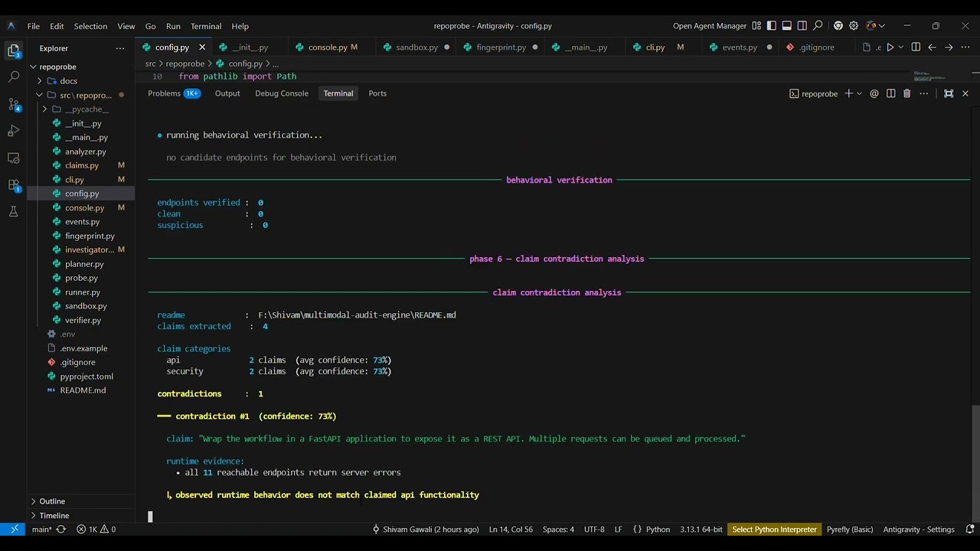Viewport: 980px width, 551px height.
Task: Click Open Agent Manager
Action: pyautogui.click(x=710, y=26)
